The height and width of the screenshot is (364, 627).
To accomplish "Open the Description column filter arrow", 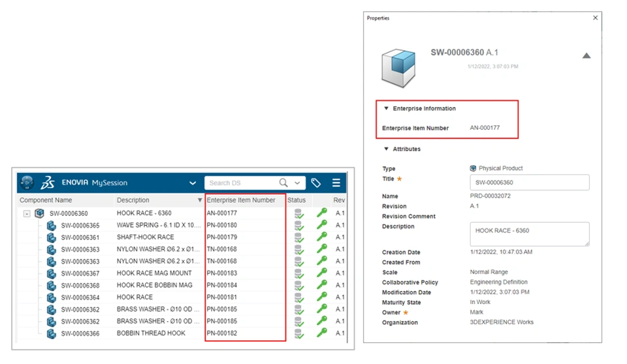I will point(200,200).
